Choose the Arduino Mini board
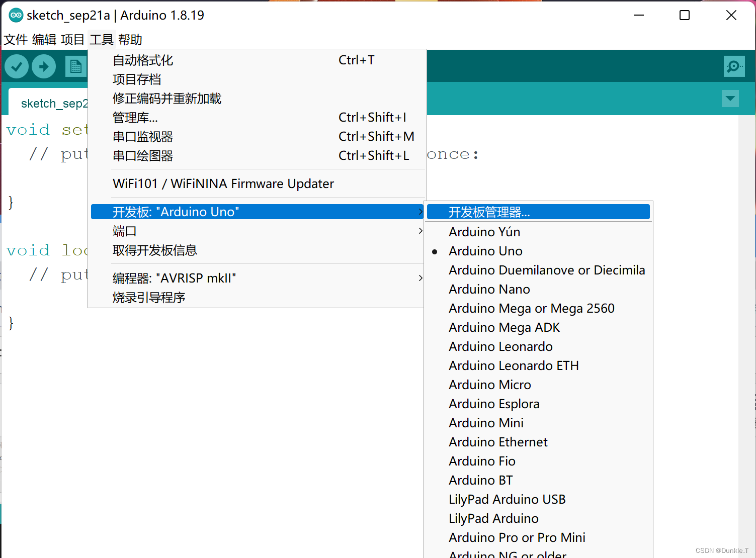 coord(538,423)
